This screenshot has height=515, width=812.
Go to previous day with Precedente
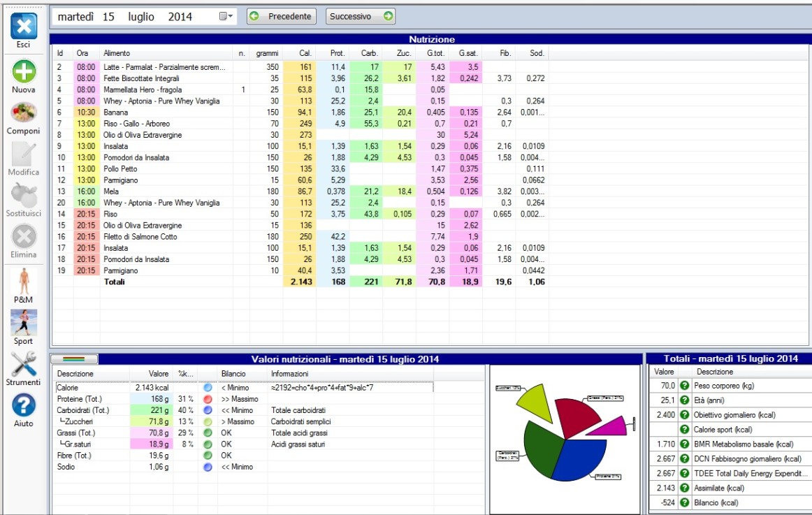pos(282,16)
